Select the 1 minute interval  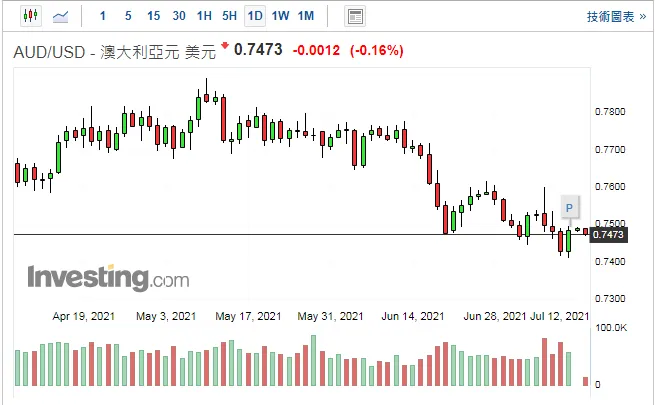click(x=102, y=16)
